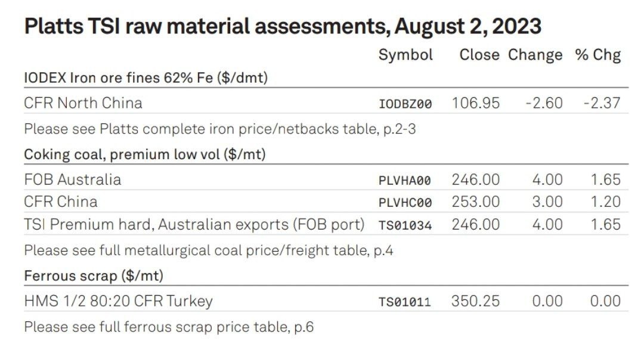Click the HMS 1/2 80:20 CFR Turkey row
Image resolution: width=644 pixels, height=350 pixels.
point(326,301)
